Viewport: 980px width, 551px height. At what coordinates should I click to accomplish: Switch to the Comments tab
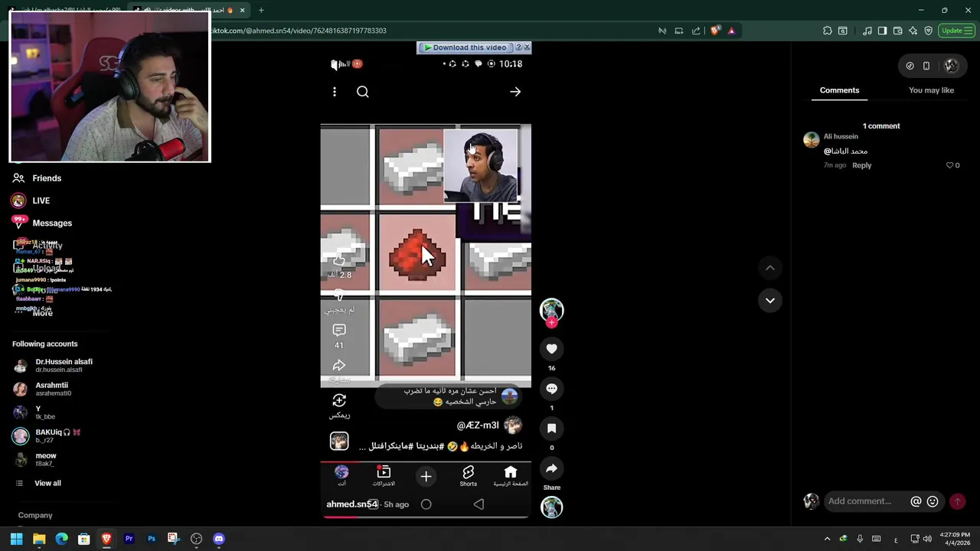pos(839,90)
